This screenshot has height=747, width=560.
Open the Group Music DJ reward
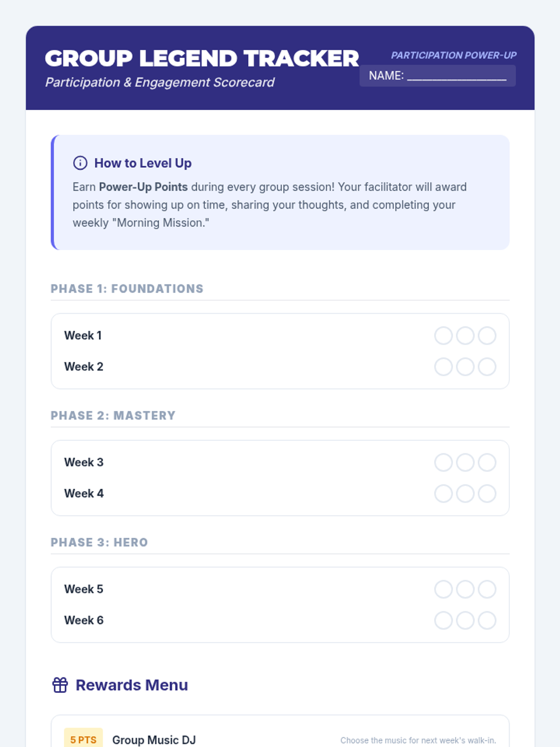point(154,740)
